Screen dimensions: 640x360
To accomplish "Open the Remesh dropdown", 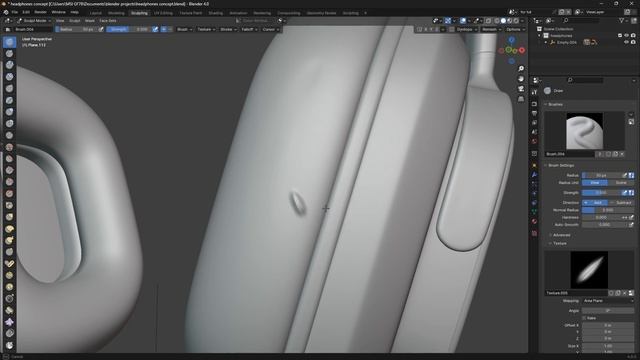I will tap(491, 29).
